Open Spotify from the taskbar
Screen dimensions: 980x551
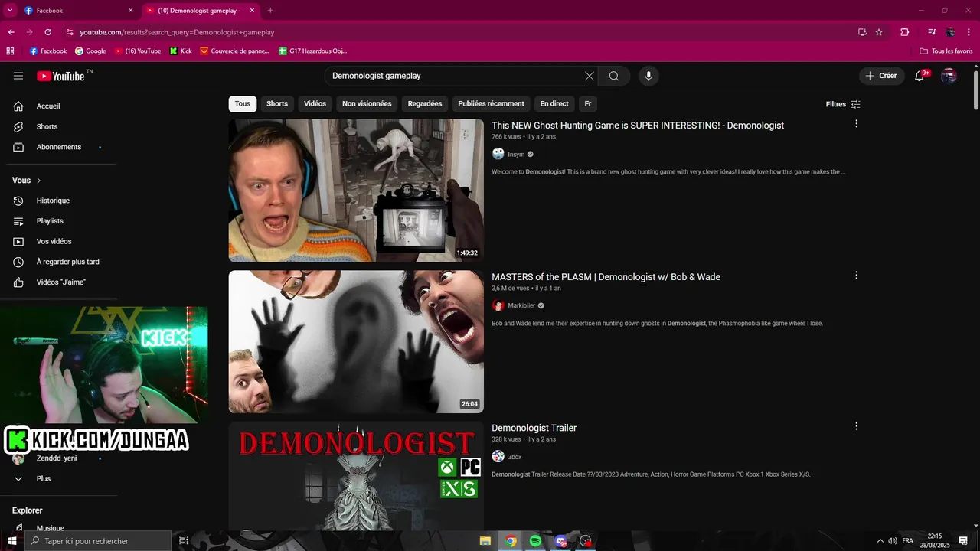(x=535, y=541)
